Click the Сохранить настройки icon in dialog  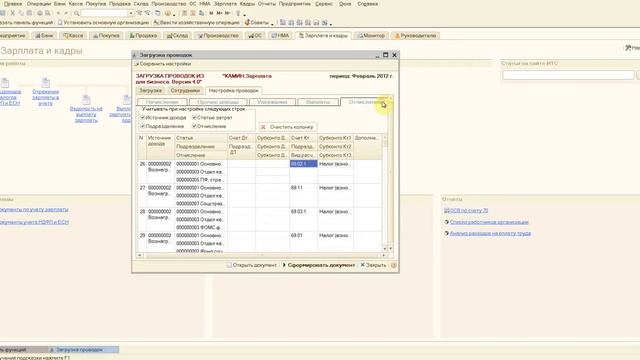[x=136, y=64]
